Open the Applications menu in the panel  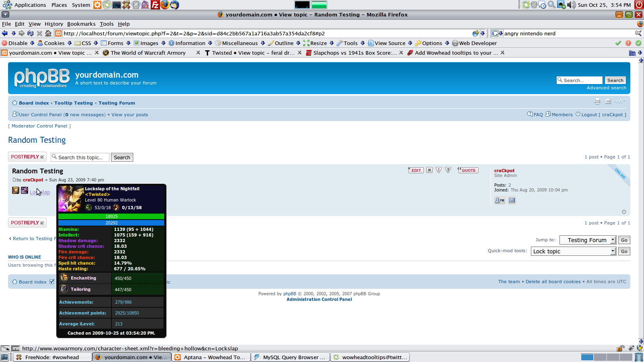[30, 5]
